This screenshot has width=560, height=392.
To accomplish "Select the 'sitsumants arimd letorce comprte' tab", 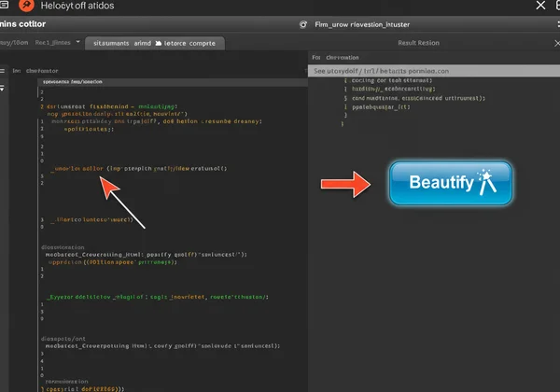I will pos(155,43).
